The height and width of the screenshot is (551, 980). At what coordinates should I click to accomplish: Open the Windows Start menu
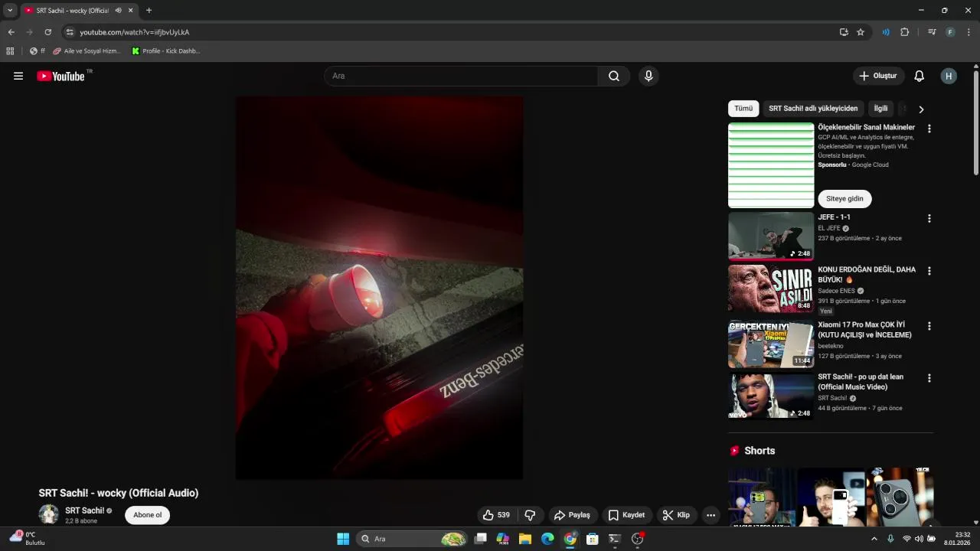click(343, 539)
